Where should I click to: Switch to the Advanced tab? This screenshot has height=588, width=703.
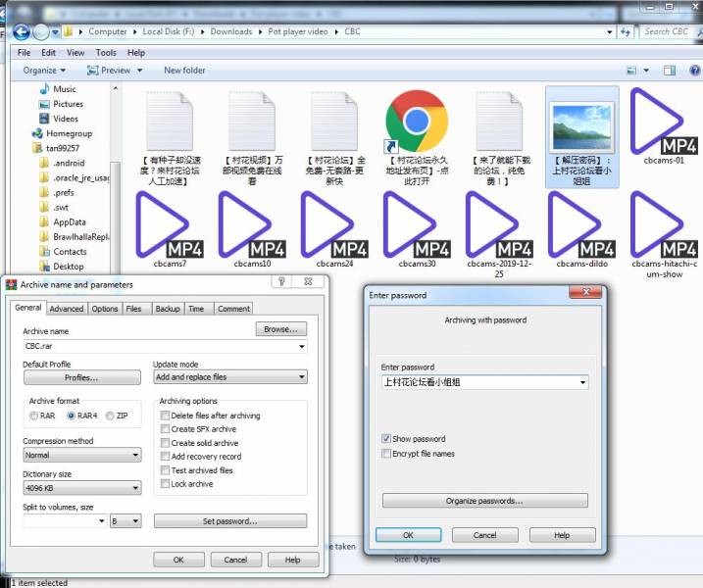pyautogui.click(x=67, y=309)
